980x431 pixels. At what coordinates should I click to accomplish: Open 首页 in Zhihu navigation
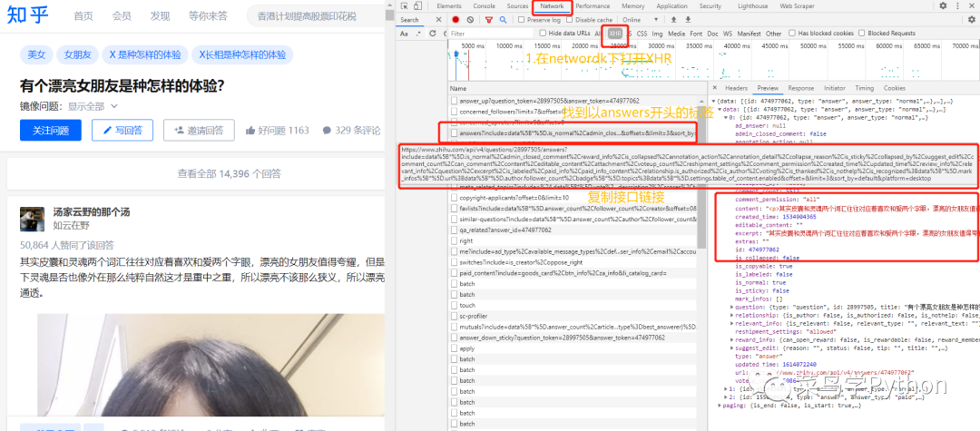pos(83,15)
